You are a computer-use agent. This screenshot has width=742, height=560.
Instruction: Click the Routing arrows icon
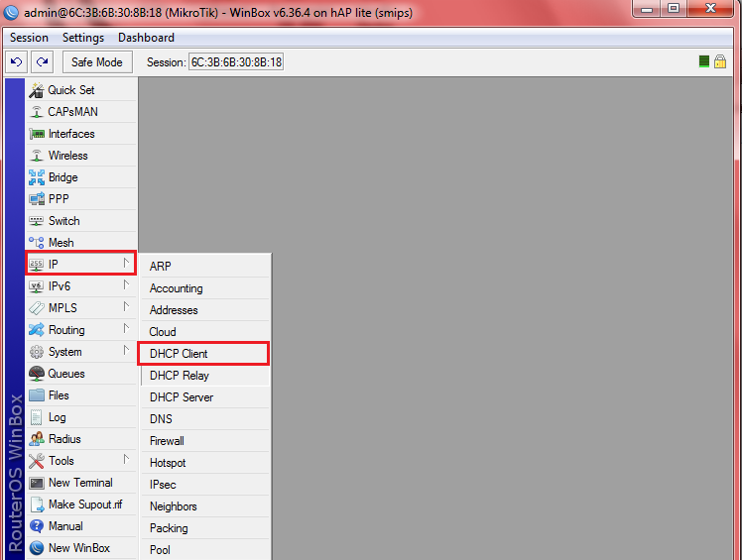coord(37,330)
